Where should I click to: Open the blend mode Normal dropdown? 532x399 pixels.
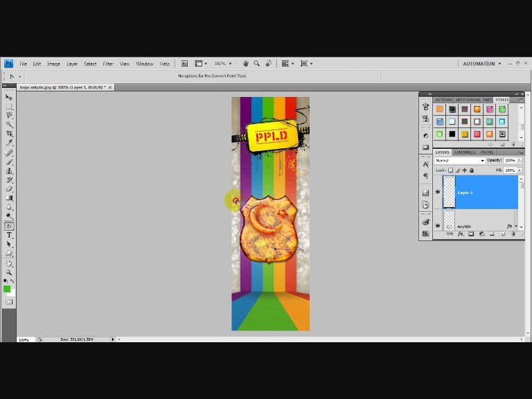pyautogui.click(x=460, y=160)
